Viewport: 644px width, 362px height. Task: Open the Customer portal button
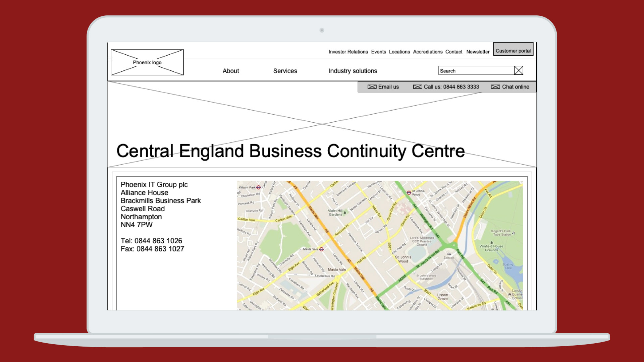point(513,51)
